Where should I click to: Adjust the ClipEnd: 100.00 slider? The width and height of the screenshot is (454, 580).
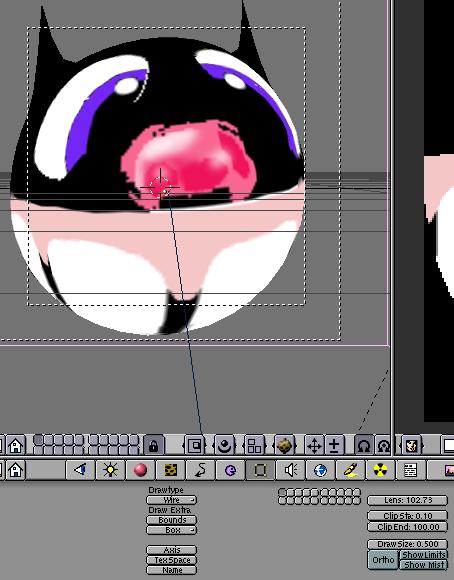point(408,527)
